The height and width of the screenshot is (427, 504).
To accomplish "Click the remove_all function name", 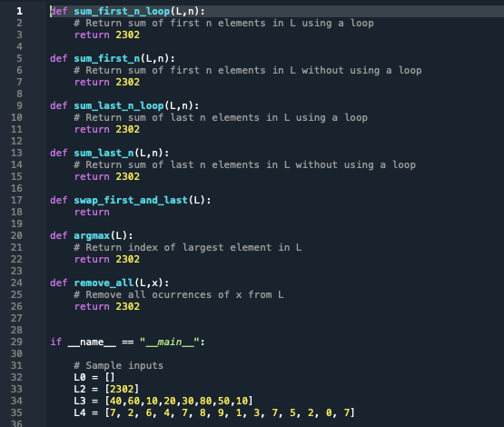I will [104, 283].
